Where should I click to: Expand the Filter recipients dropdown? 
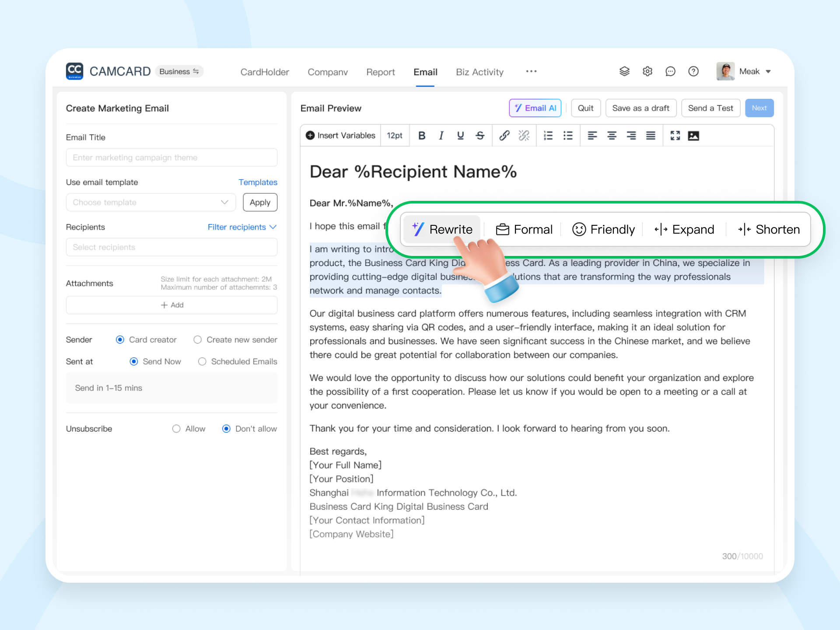[x=242, y=227]
